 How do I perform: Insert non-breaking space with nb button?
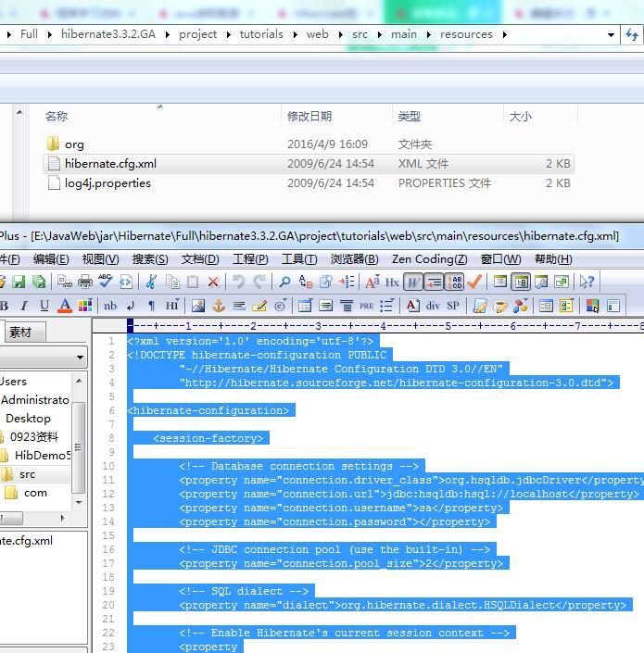(x=110, y=306)
